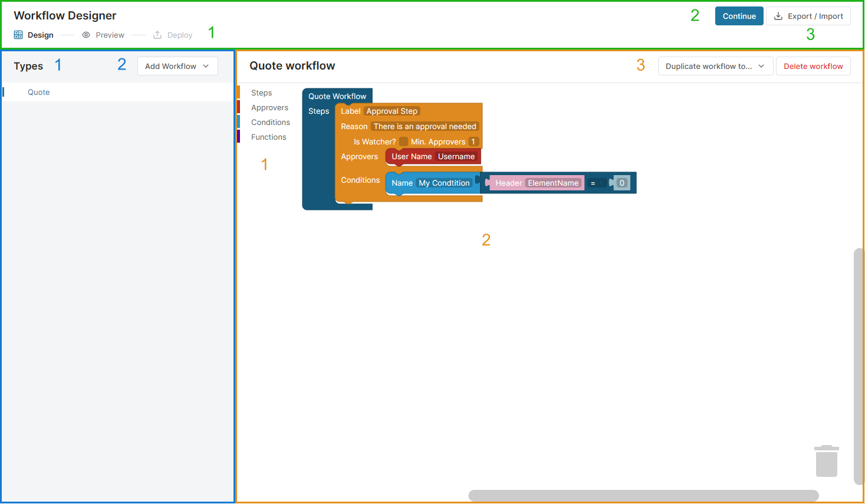This screenshot has width=865, height=504.
Task: Click the trash can icon on canvas
Action: pos(826,461)
